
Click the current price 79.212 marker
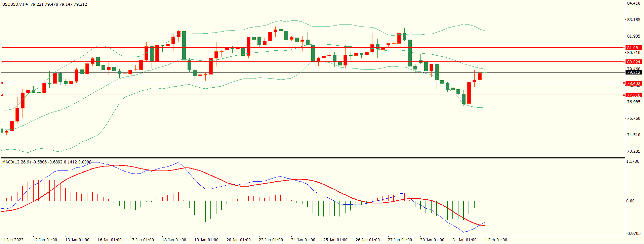(x=633, y=72)
